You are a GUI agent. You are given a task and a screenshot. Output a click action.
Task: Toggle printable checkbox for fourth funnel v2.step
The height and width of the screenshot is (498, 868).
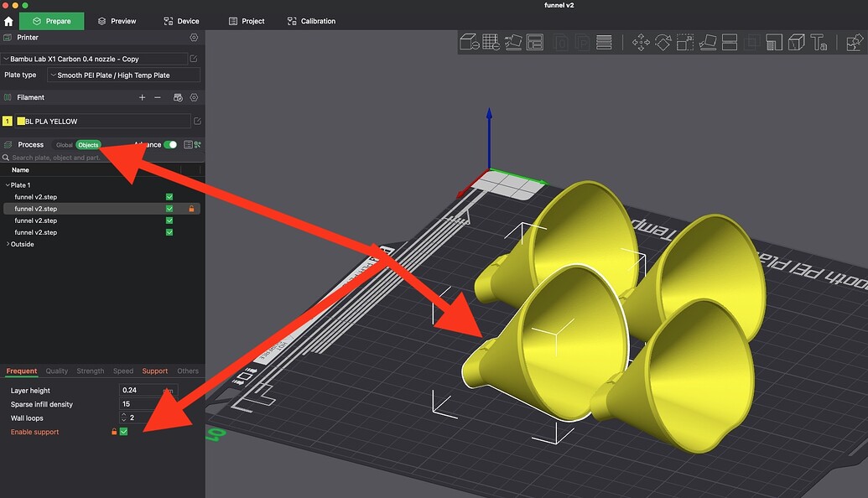click(x=169, y=232)
